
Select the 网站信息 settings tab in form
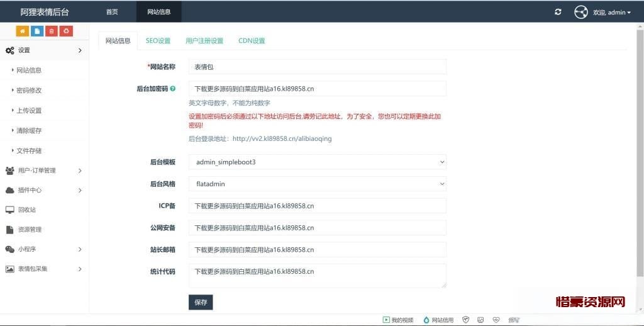(x=118, y=41)
